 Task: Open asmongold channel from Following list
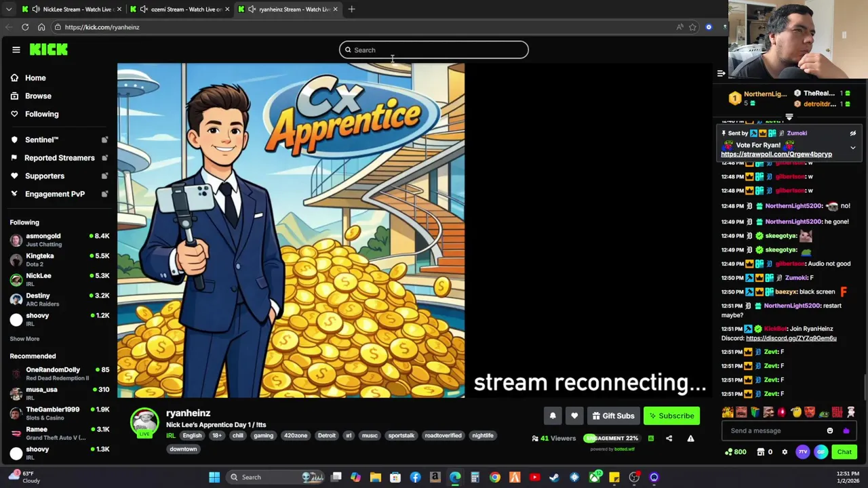coord(59,240)
